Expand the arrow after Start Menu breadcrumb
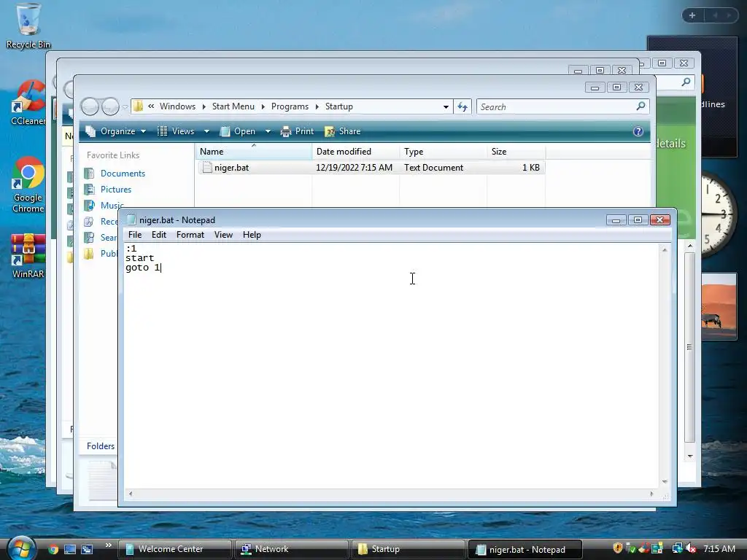 (263, 106)
